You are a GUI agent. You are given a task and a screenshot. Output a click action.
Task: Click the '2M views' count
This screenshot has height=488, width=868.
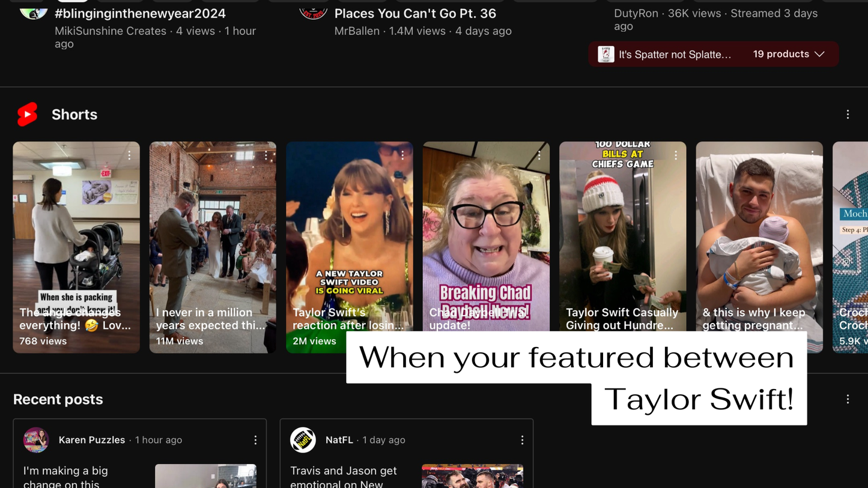point(314,341)
